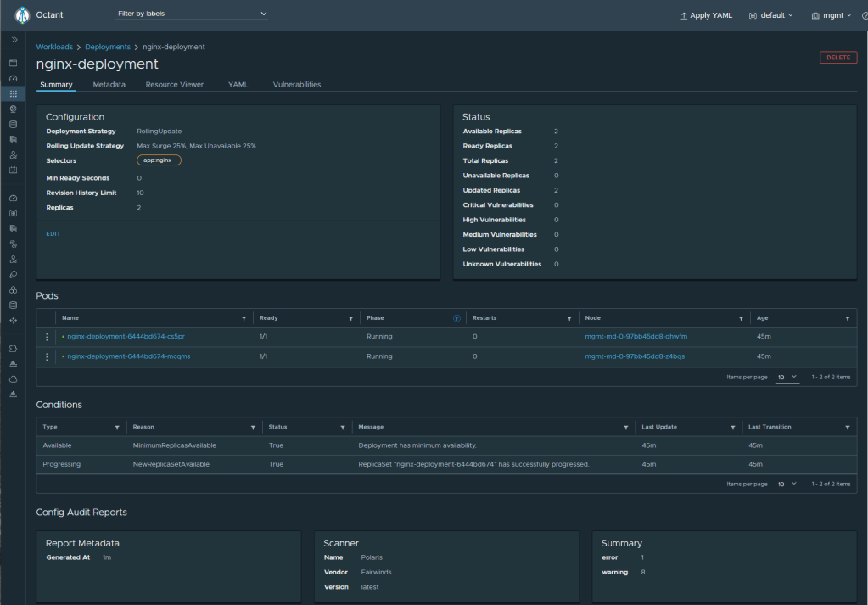Open actions menu for nginx-deployment-6444bd674-mcqms pod
This screenshot has width=868, height=605.
click(x=47, y=356)
